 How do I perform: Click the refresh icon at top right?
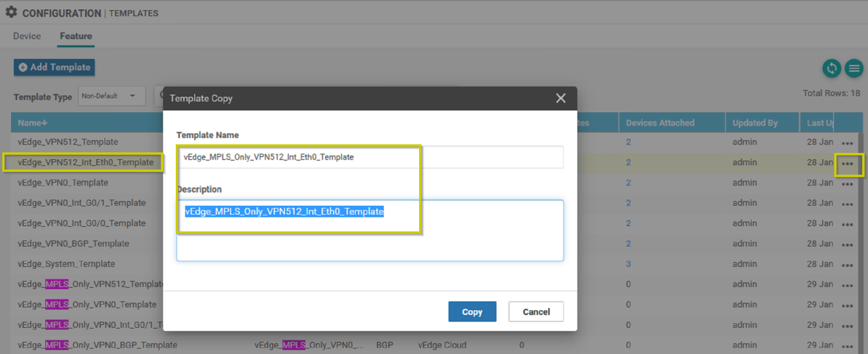click(831, 69)
